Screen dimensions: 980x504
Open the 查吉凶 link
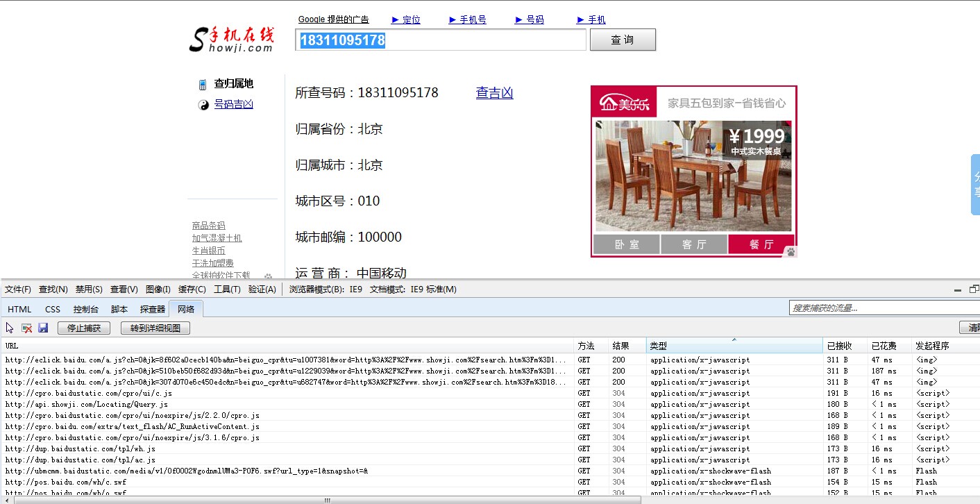[x=494, y=92]
